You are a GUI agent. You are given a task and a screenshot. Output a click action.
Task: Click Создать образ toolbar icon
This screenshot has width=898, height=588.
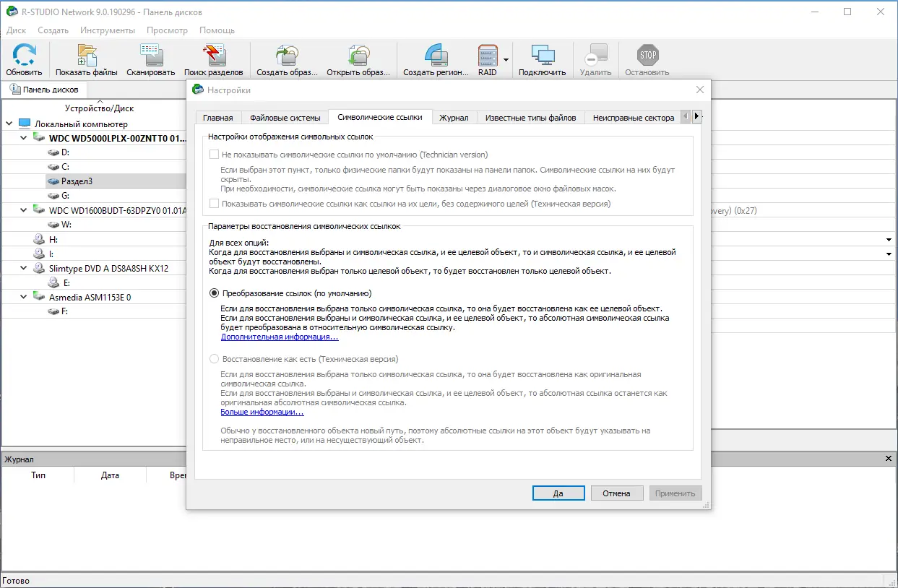[x=287, y=56]
